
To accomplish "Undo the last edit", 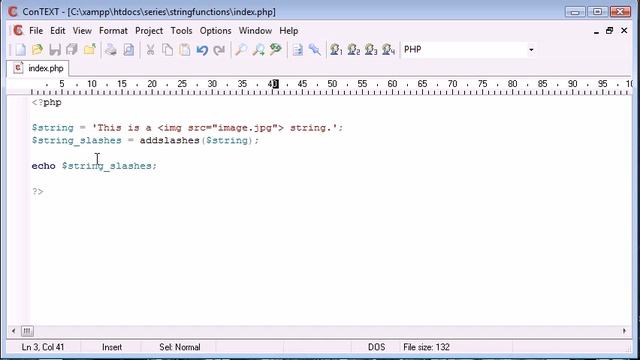I will (202, 50).
